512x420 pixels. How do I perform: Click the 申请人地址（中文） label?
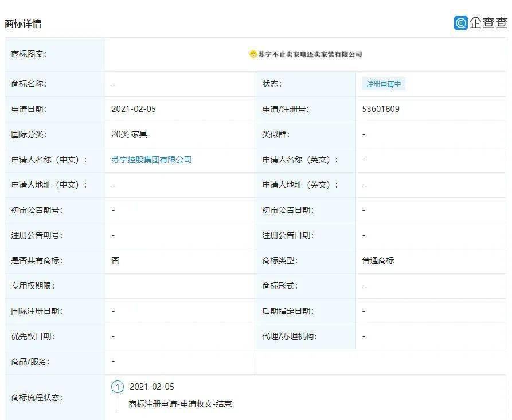pos(49,185)
